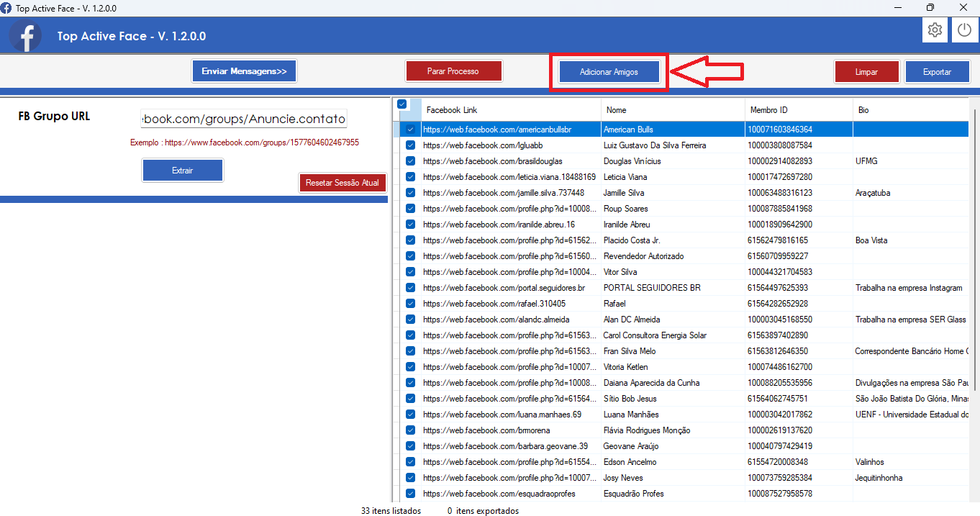Screen dimensions: 980x516
Task: Uncheck the Iranilde Abreu row checkbox
Action: (410, 225)
